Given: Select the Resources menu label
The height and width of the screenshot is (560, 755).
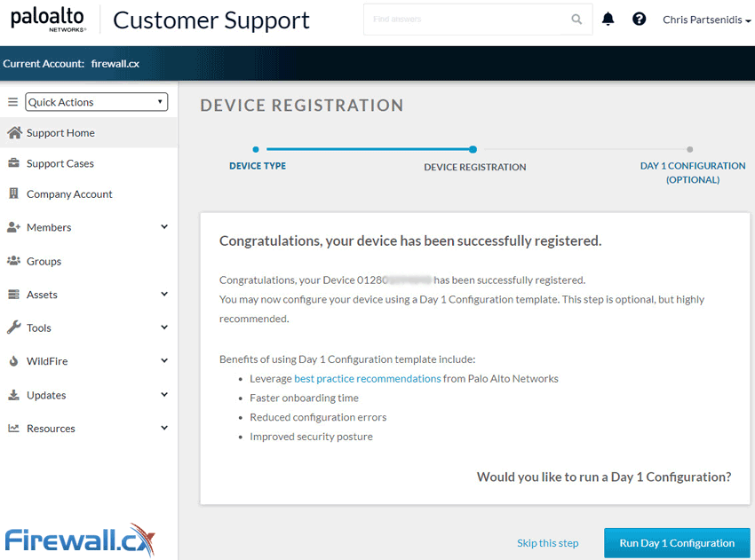Looking at the screenshot, I should [x=51, y=429].
